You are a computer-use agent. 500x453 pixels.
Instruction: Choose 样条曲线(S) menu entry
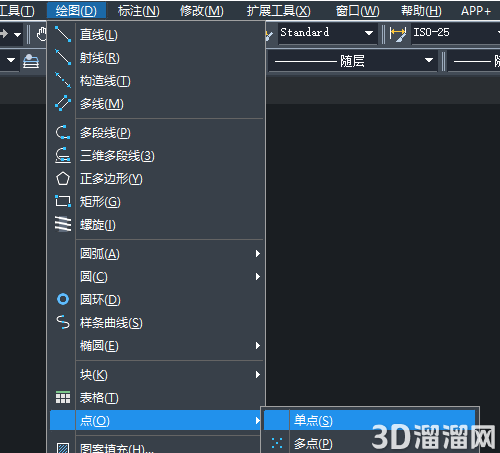157,323
